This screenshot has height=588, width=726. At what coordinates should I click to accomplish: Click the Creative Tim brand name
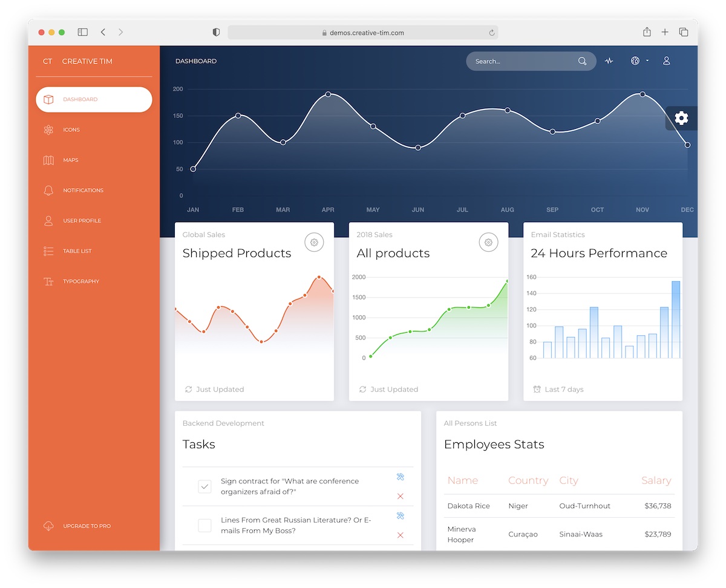pos(87,61)
